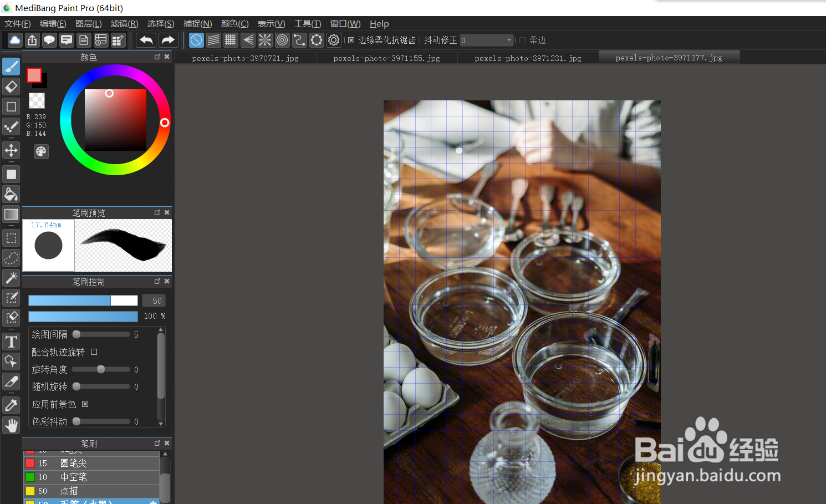Open the 图层(L) menu
The height and width of the screenshot is (504, 826).
pyautogui.click(x=89, y=24)
